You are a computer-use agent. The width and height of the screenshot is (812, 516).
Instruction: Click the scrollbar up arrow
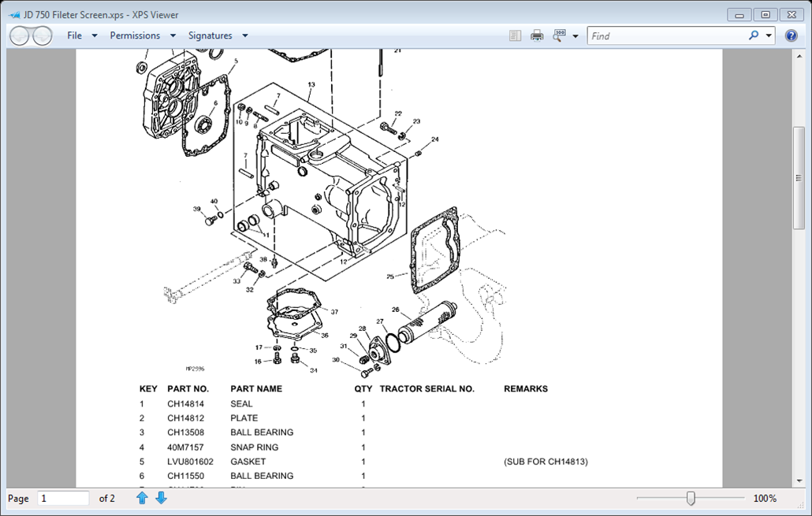(799, 56)
